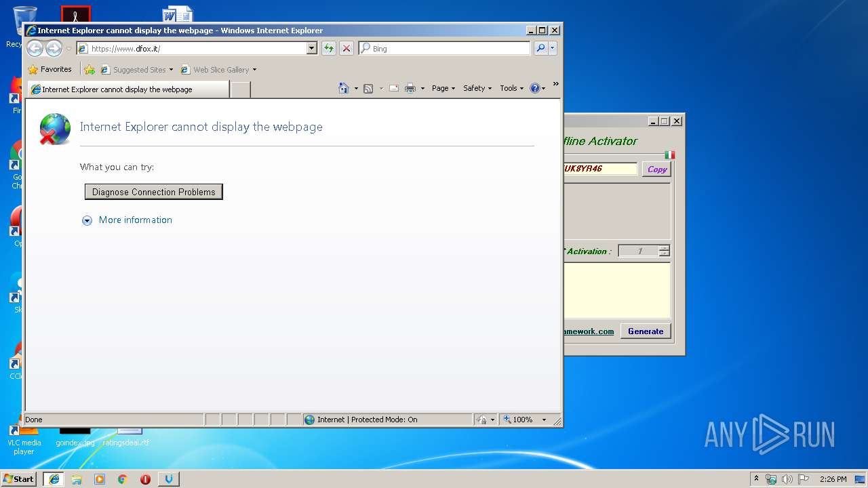Select the 'cannot display the webpage' tab
868x488 pixels.
(x=127, y=89)
